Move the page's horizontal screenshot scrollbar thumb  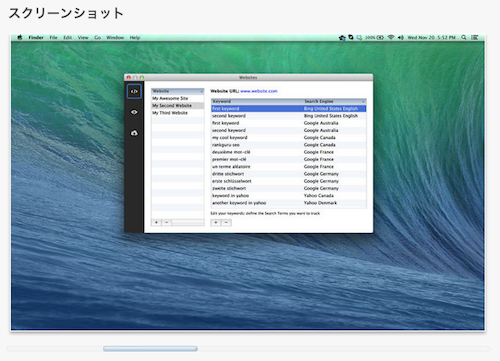[150, 349]
